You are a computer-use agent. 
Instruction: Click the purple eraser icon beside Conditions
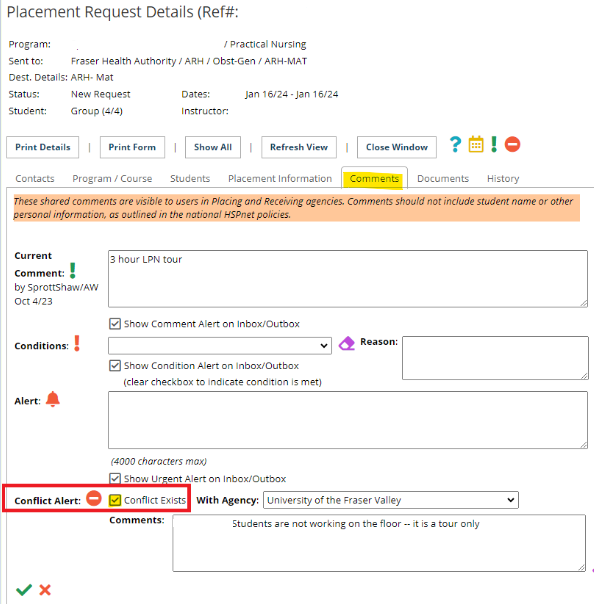pos(347,343)
